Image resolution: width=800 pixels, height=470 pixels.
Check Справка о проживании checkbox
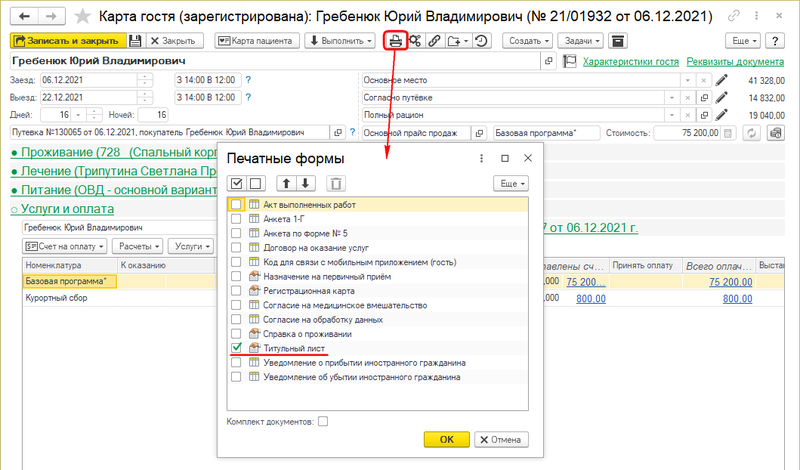pos(236,334)
